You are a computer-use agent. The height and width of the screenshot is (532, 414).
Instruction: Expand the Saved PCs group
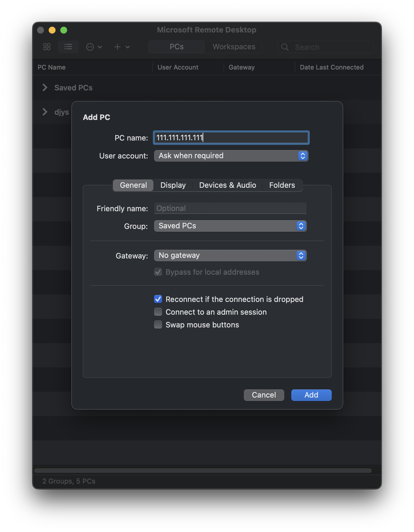click(45, 88)
